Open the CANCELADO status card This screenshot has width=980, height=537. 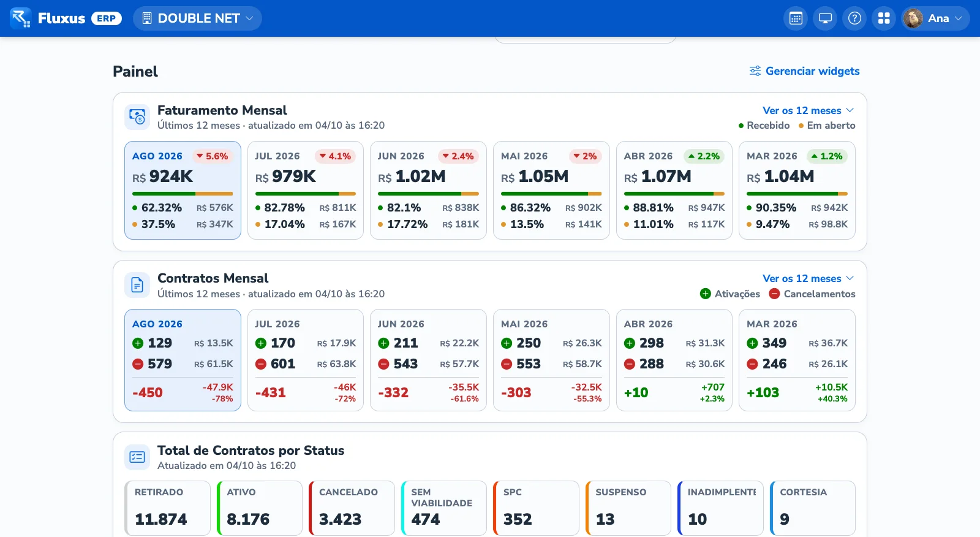pyautogui.click(x=352, y=508)
